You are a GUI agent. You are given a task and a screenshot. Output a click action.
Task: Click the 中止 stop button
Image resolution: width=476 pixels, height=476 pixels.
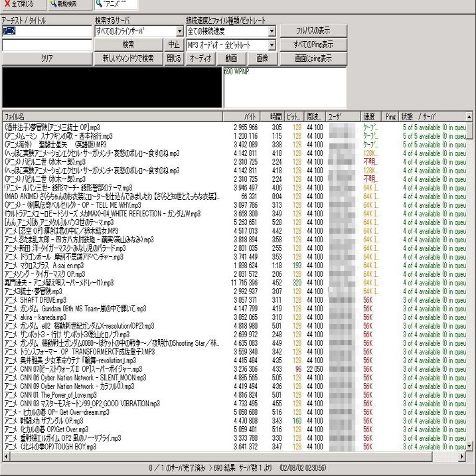coord(174,44)
